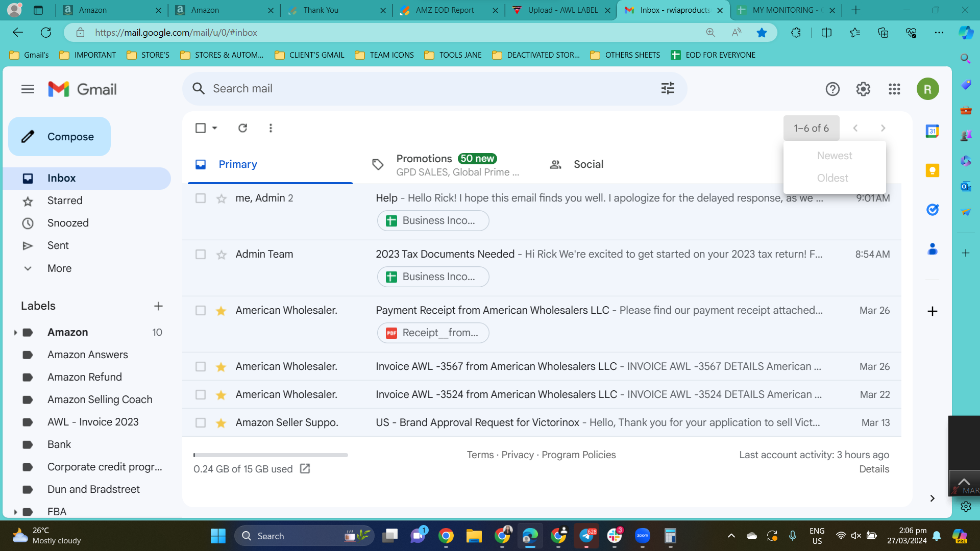Click the Windows taskbar Search box
Image resolution: width=980 pixels, height=551 pixels.
304,536
